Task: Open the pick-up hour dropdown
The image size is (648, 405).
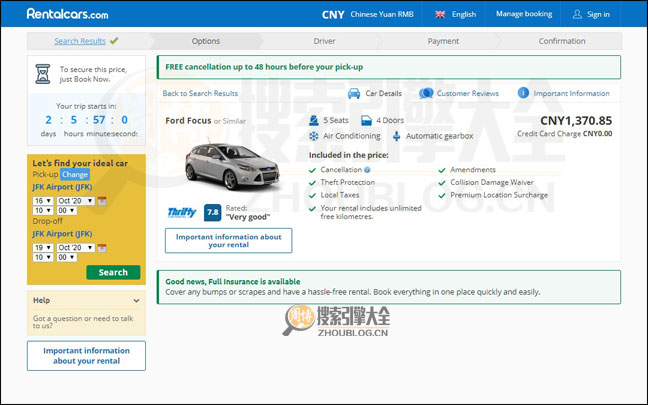Action: (x=43, y=211)
